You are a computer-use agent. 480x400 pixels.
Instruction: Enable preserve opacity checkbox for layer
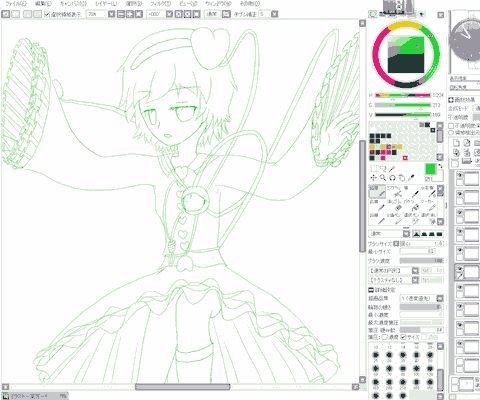451,126
